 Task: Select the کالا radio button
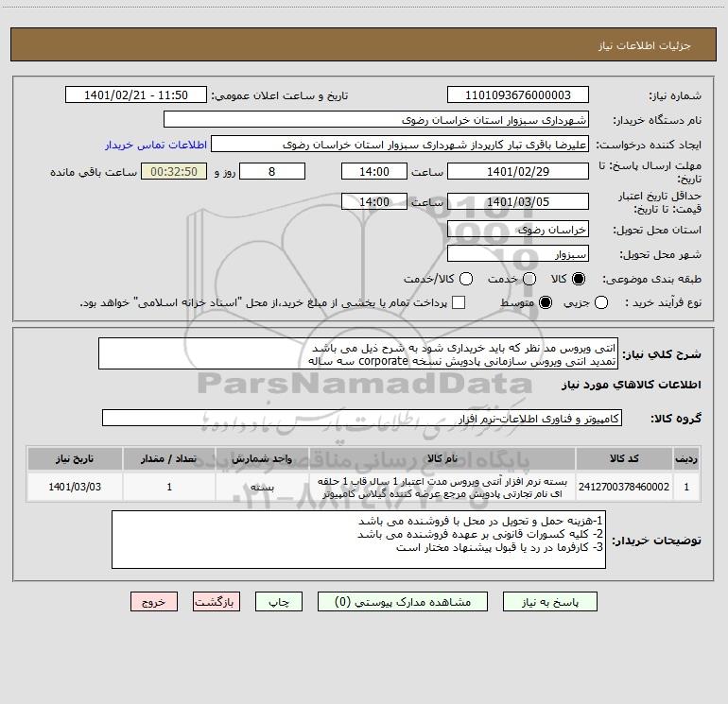tap(579, 279)
